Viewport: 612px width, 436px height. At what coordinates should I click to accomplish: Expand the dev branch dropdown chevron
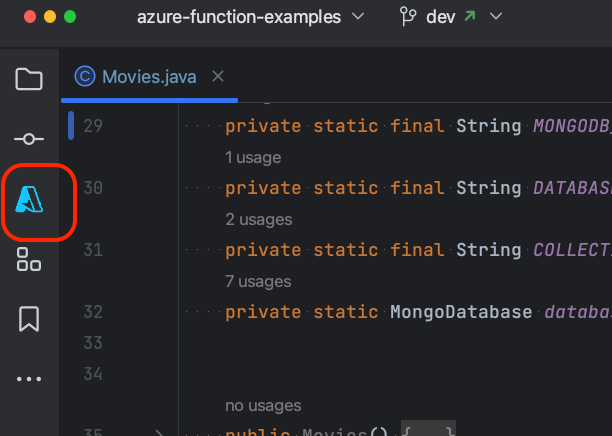[x=497, y=17]
